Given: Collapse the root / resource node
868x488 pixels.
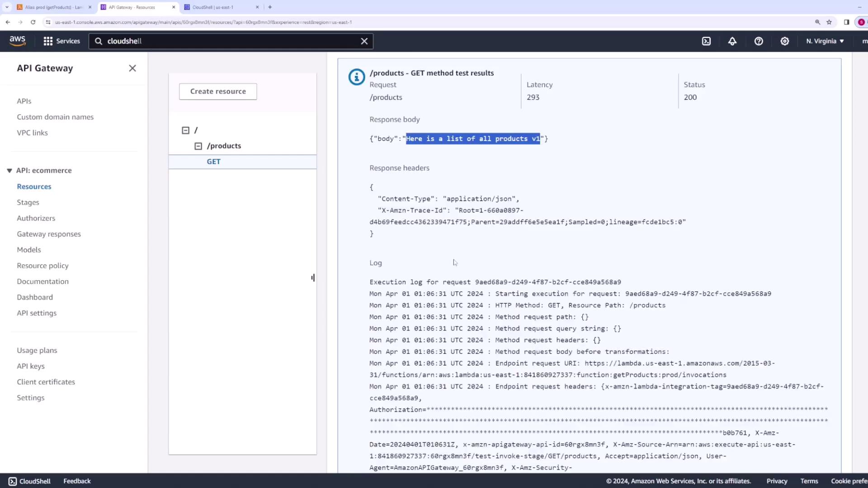Looking at the screenshot, I should pos(185,130).
